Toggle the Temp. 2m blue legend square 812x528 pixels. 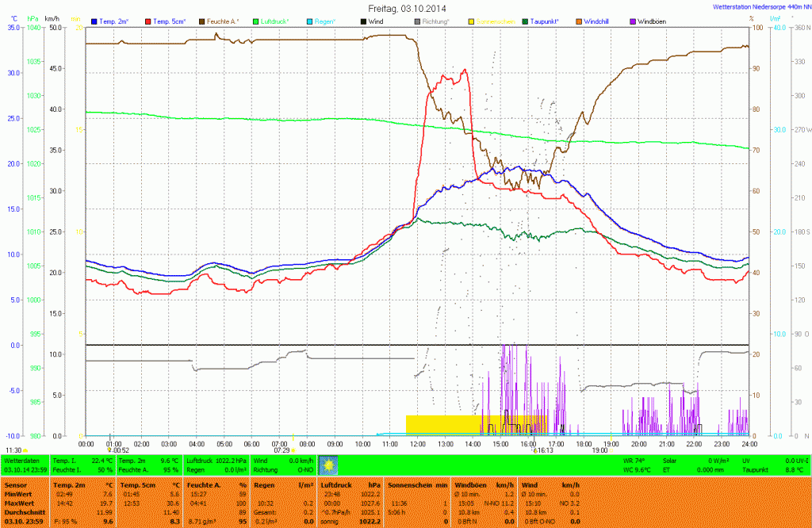(95, 21)
